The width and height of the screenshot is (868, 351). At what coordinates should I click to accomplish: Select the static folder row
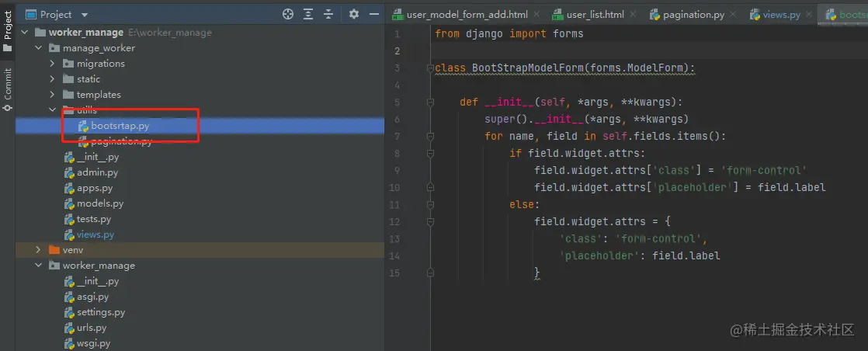(200, 79)
